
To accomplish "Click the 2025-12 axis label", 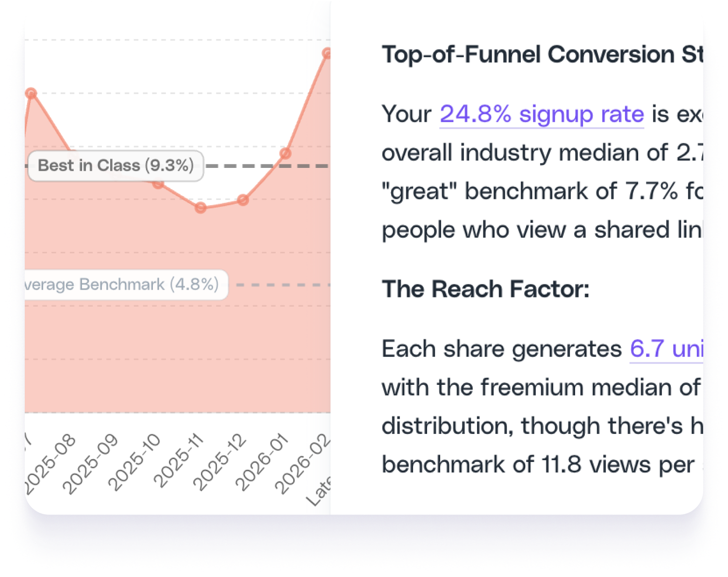I will pos(220,462).
